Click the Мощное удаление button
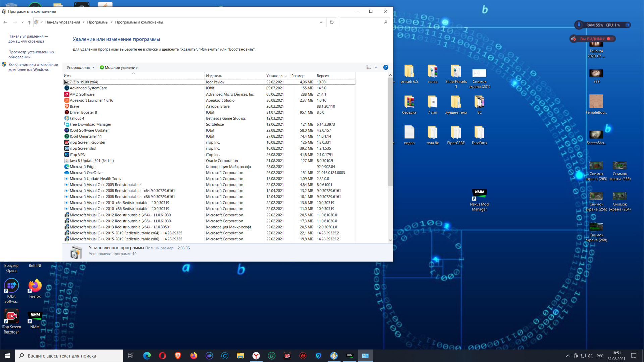The width and height of the screenshot is (644, 362). point(118,67)
